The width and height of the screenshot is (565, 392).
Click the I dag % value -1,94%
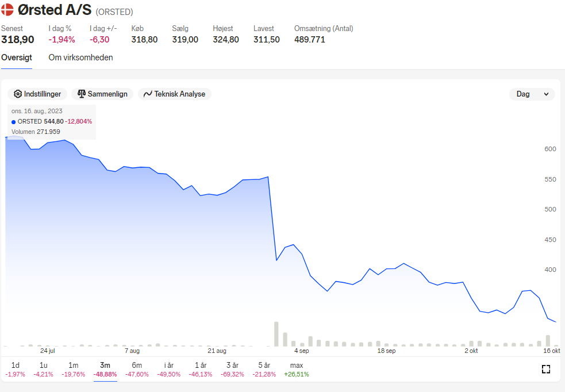[x=62, y=40]
